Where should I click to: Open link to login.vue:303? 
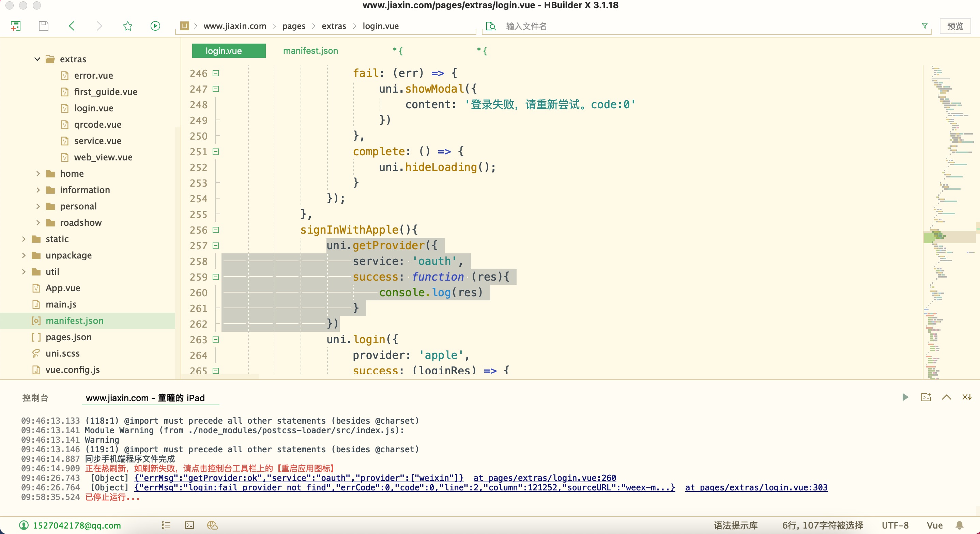tap(756, 487)
